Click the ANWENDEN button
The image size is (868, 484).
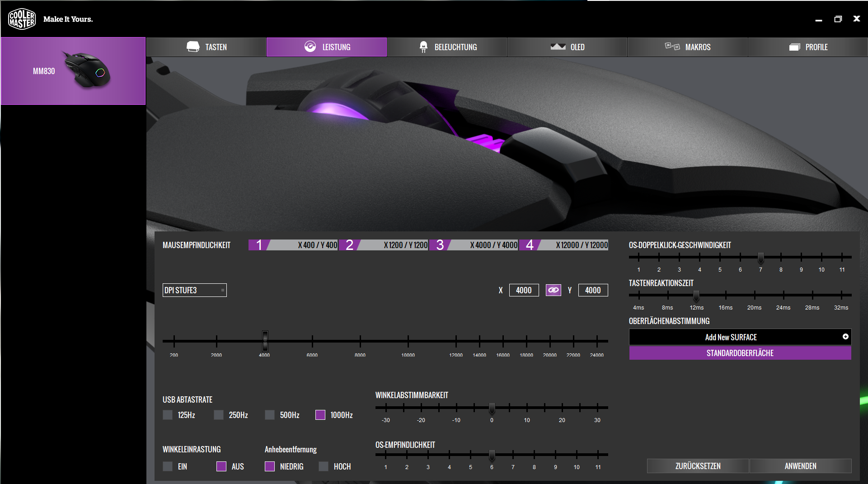pos(801,466)
